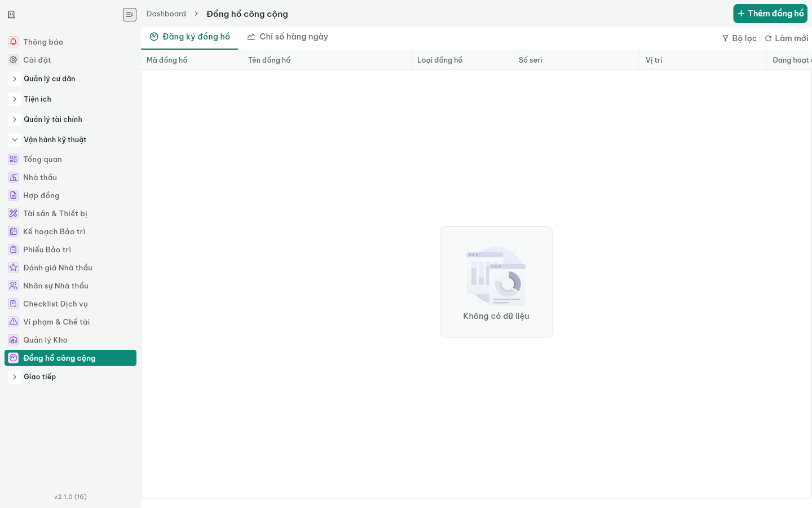812x508 pixels.
Task: Click the Phiếu Bảo trì clipboard icon
Action: 14,249
